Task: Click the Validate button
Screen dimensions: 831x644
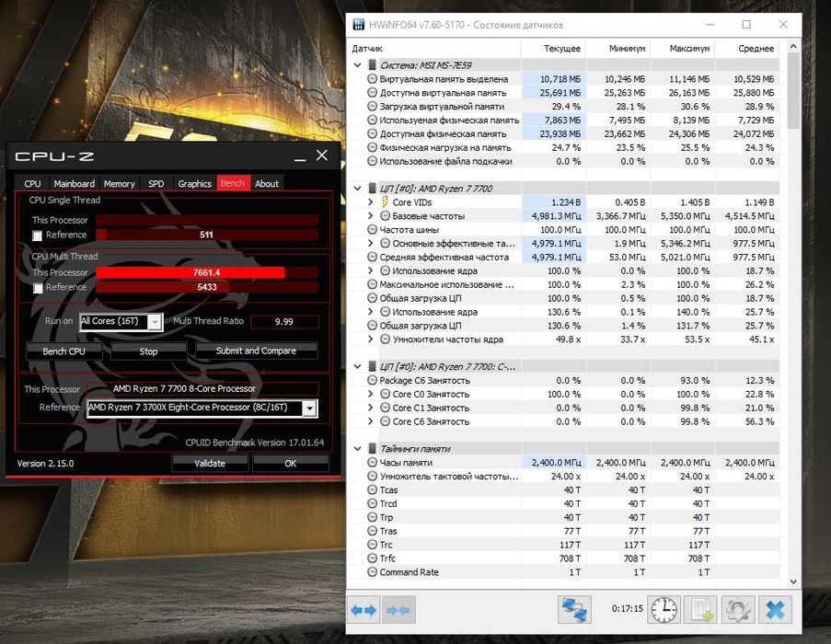Action: [210, 463]
